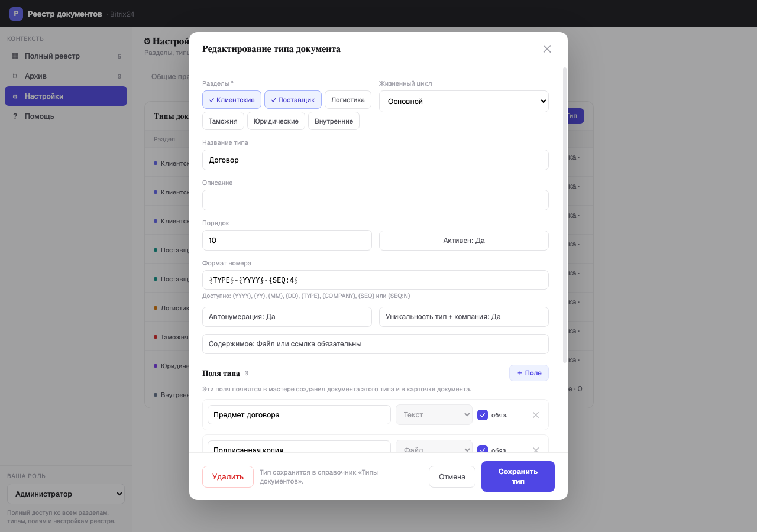Open Полный реестр in sidebar

[x=66, y=56]
